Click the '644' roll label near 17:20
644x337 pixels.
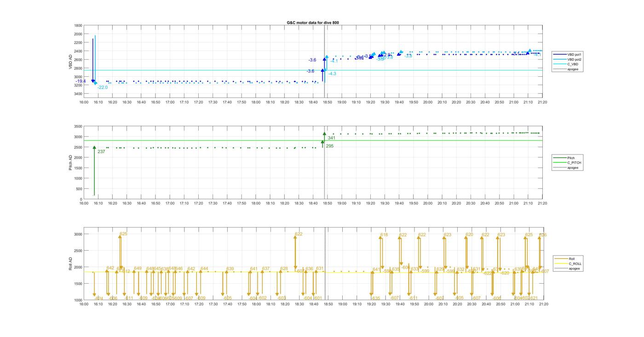[204, 268]
